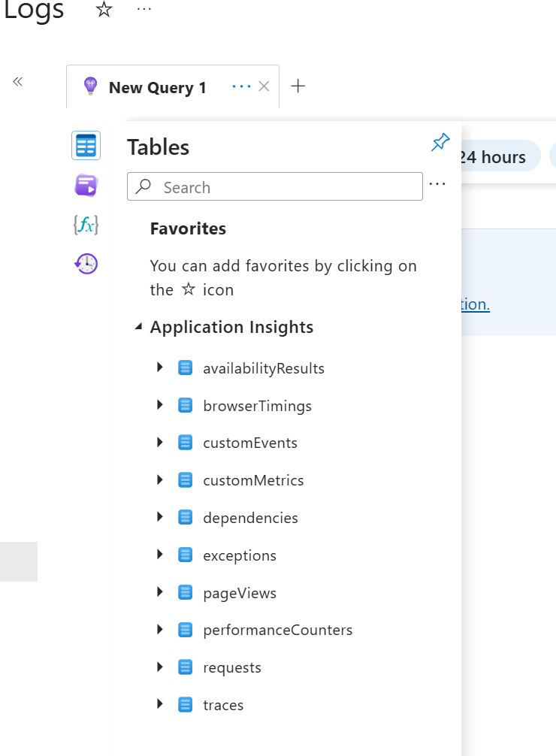Viewport: 556px width, 756px height.
Task: Open the Tables sidebar icon
Action: [x=86, y=146]
